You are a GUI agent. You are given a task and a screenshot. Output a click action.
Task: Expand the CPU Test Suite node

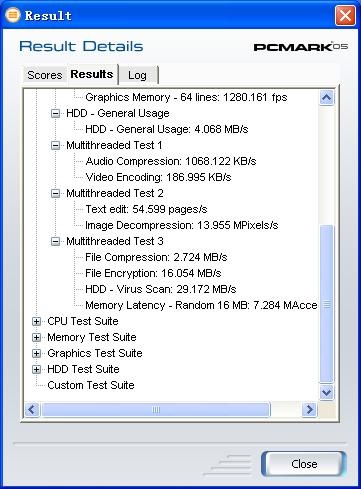coord(36,321)
